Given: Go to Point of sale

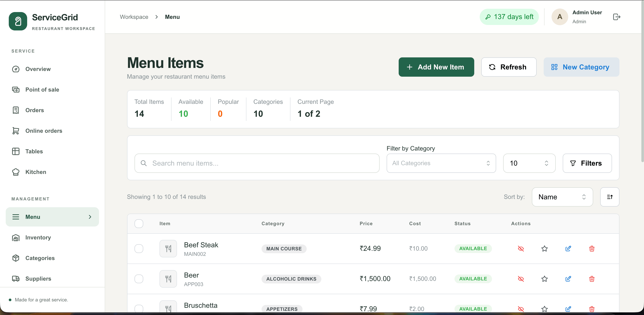Looking at the screenshot, I should [x=52, y=90].
